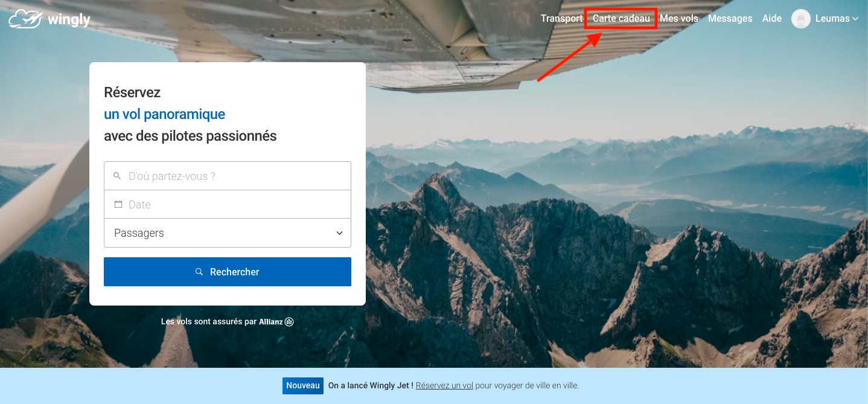Image resolution: width=868 pixels, height=404 pixels.
Task: Go to Carte cadeau page
Action: click(621, 19)
